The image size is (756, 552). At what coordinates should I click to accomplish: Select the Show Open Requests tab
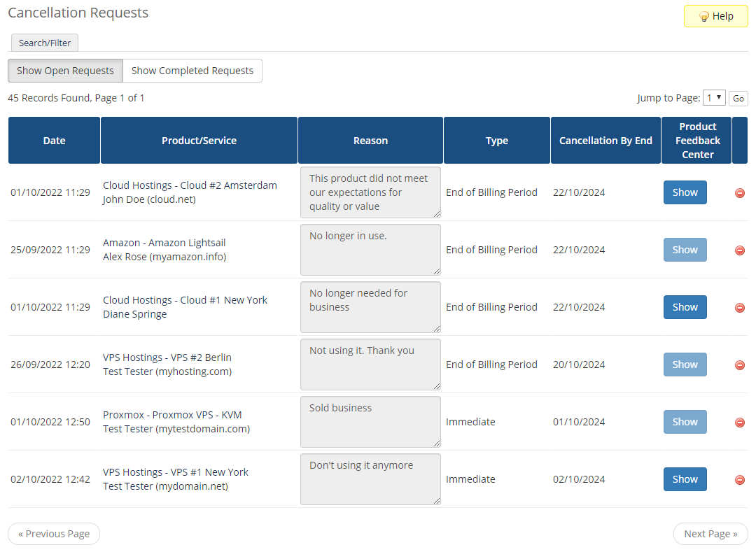pyautogui.click(x=64, y=71)
